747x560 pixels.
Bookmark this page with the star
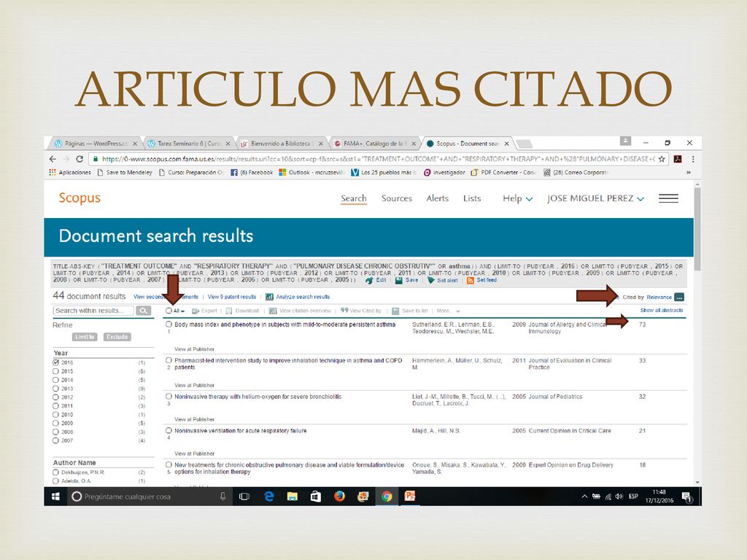click(662, 159)
